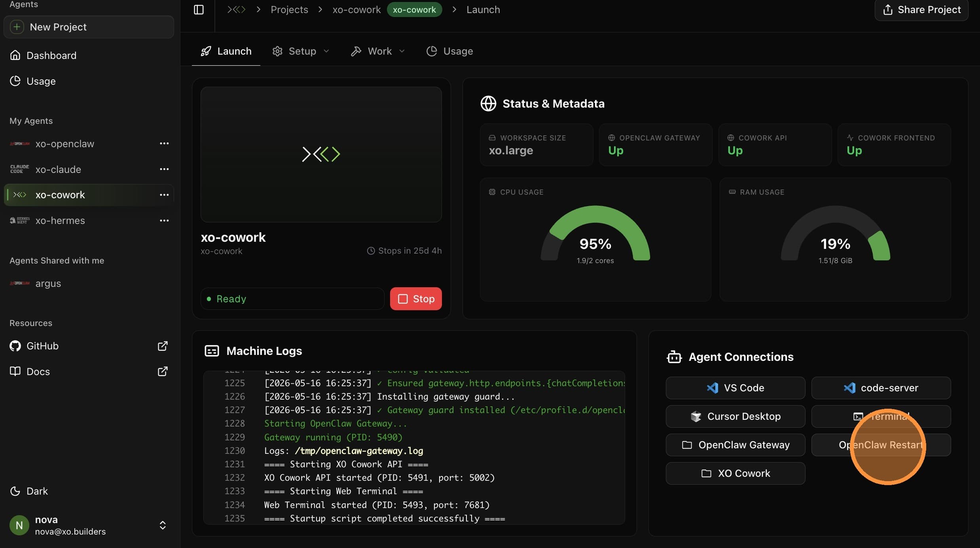980x548 pixels.
Task: Click the OpenClaw Gateway Up status card
Action: (x=656, y=145)
